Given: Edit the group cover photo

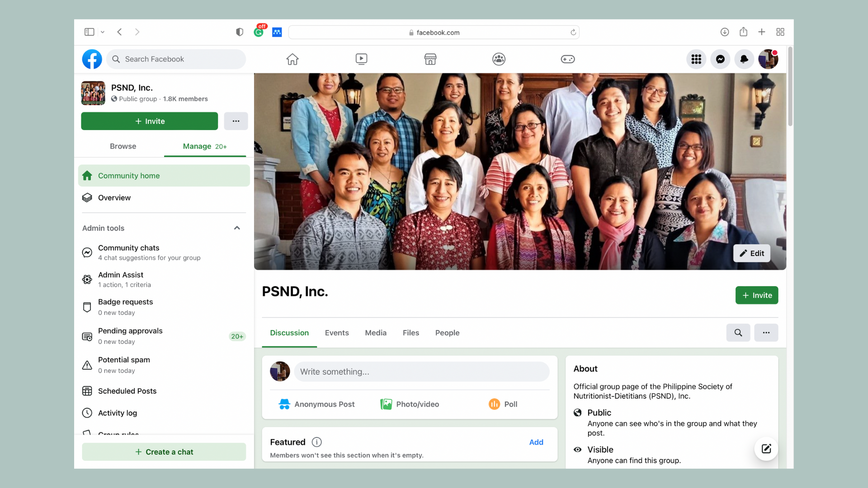Looking at the screenshot, I should pyautogui.click(x=751, y=253).
